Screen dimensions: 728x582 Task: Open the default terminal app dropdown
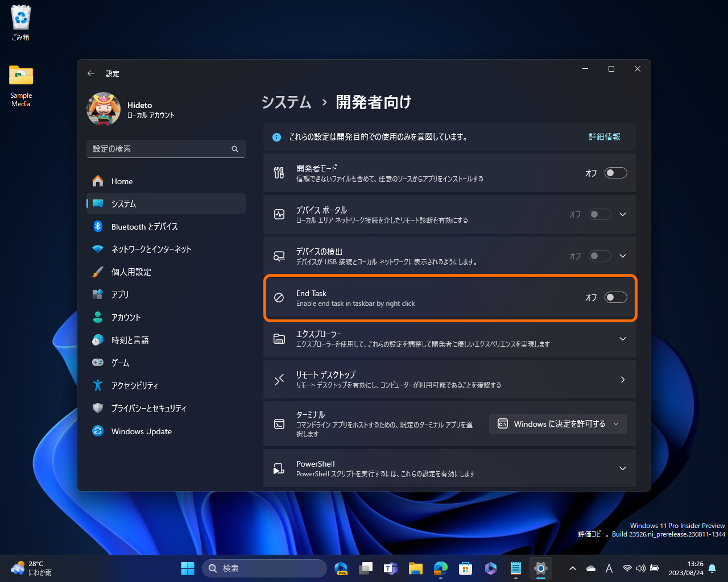click(x=557, y=423)
